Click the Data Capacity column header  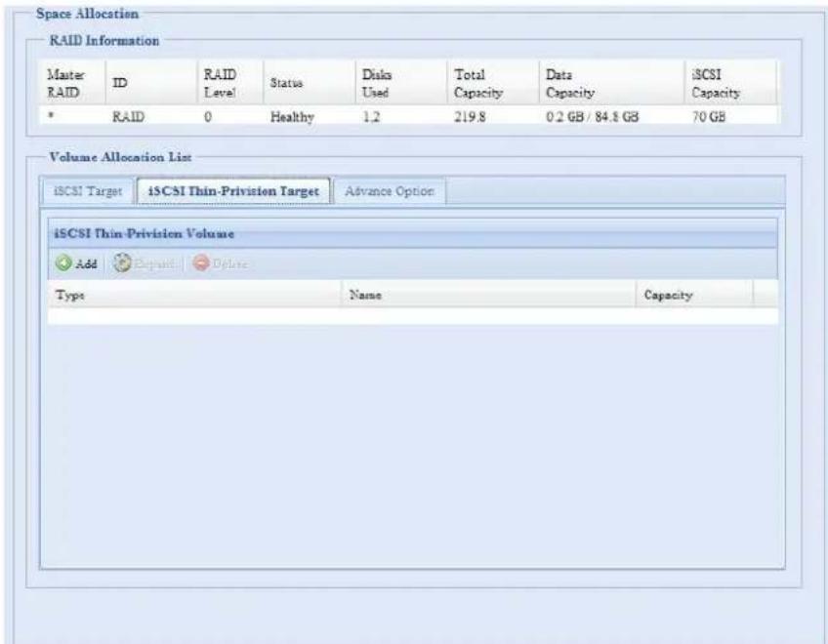coord(611,83)
